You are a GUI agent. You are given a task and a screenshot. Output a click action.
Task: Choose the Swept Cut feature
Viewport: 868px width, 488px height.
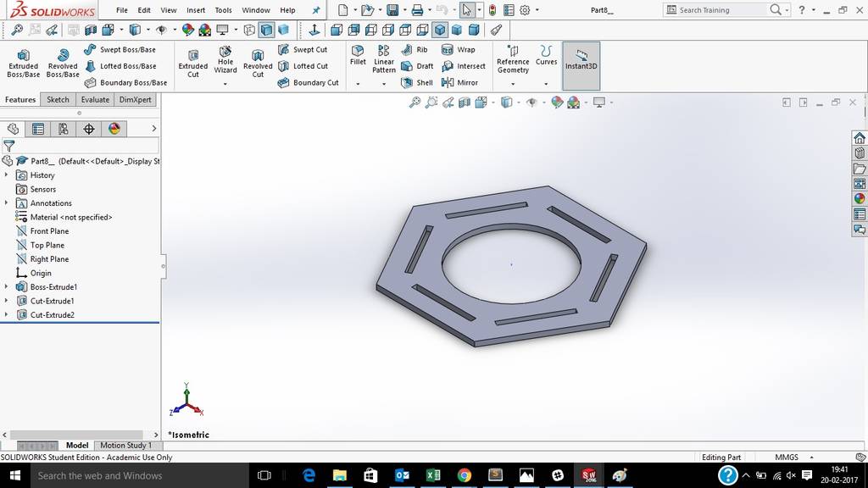[x=303, y=50]
